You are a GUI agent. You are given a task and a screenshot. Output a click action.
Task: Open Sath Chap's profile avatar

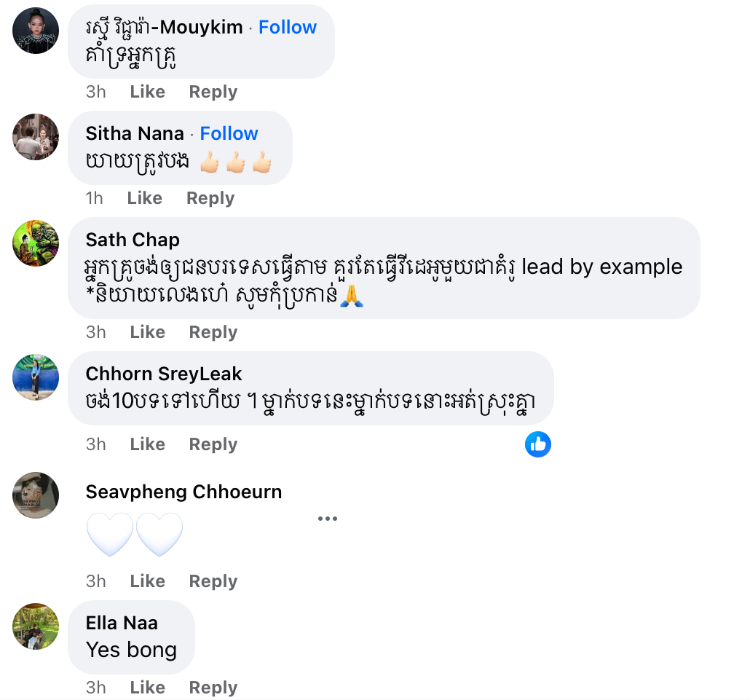(36, 243)
